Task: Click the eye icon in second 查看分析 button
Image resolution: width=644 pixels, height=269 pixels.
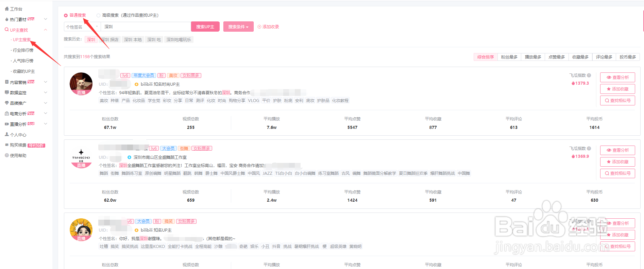Action: [x=609, y=150]
